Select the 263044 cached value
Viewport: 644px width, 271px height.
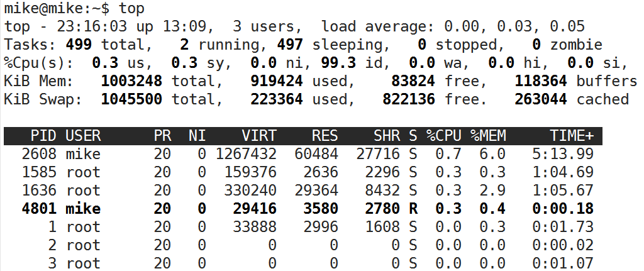coord(541,99)
